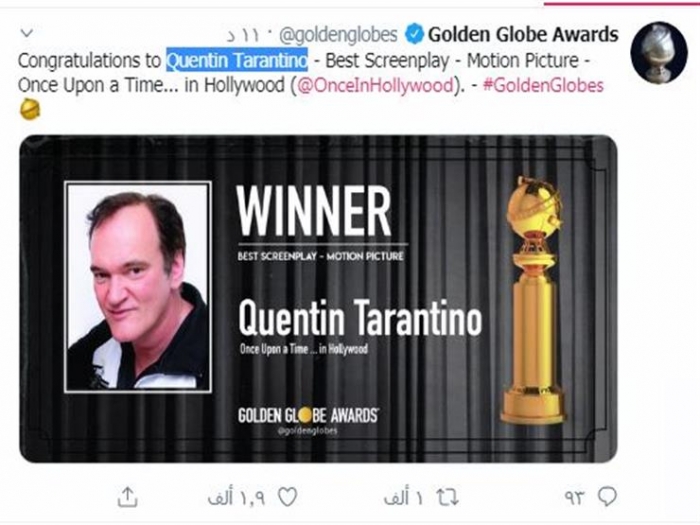Click the retweet count number

click(x=406, y=496)
